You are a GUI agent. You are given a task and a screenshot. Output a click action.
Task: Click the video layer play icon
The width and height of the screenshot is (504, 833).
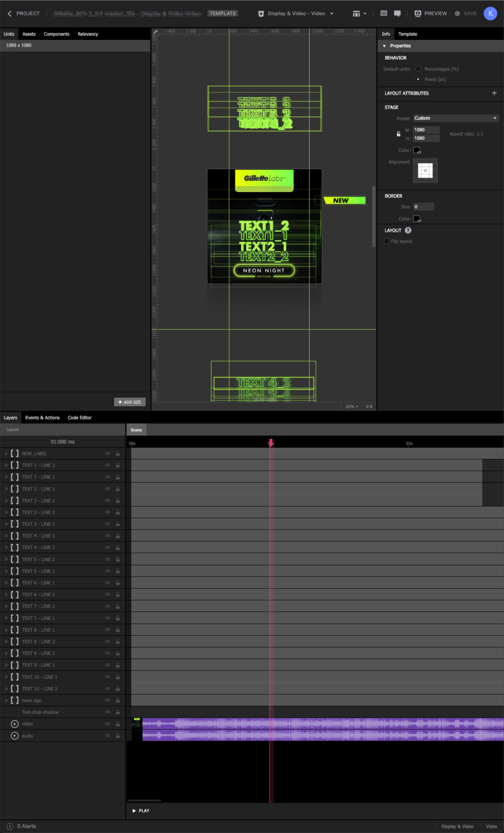[x=14, y=724]
